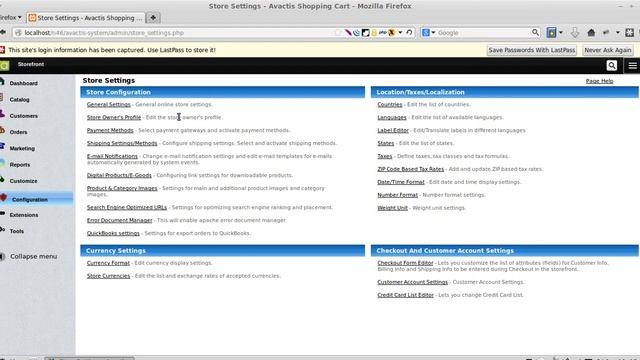640x360 pixels.
Task: Open a new browser tab
Action: click(x=153, y=18)
